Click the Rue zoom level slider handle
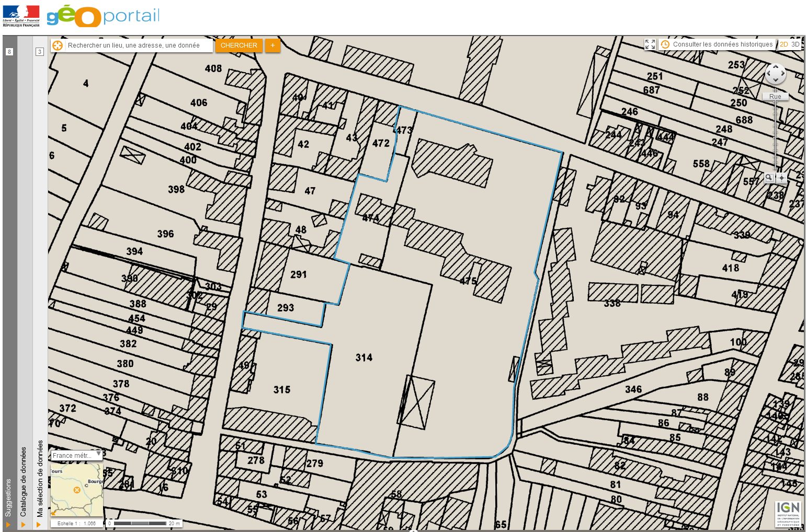 (x=775, y=97)
